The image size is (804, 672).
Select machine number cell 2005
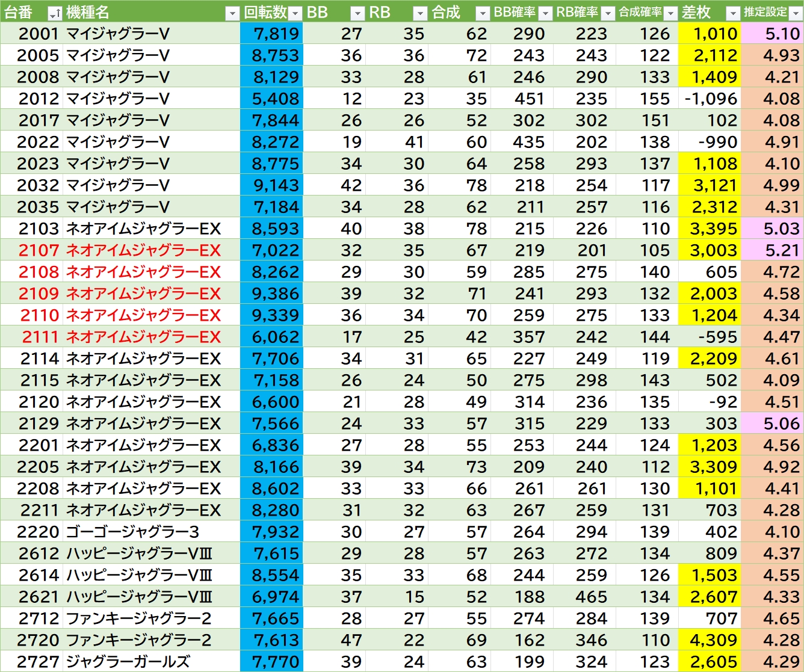click(x=31, y=55)
